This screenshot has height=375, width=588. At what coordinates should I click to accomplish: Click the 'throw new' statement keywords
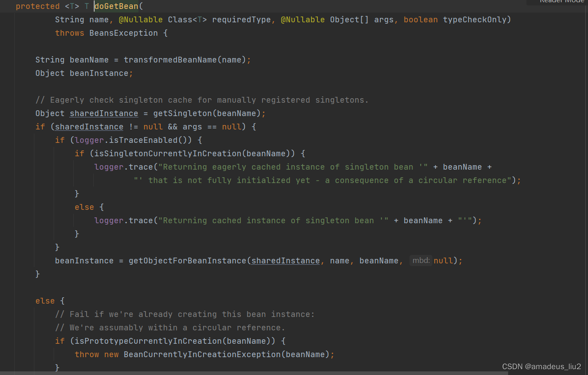[x=97, y=354]
